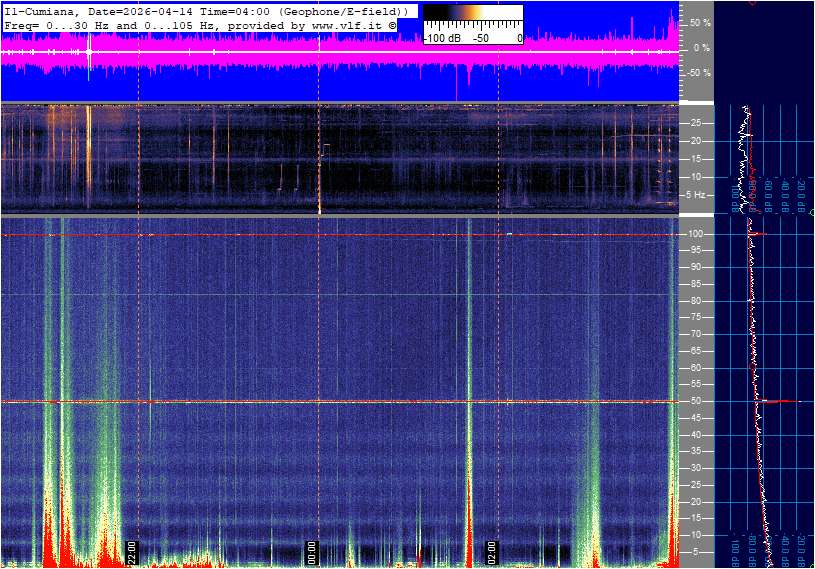This screenshot has width=815, height=569.
Task: Click the '22:00' time marker
Action: [132, 553]
